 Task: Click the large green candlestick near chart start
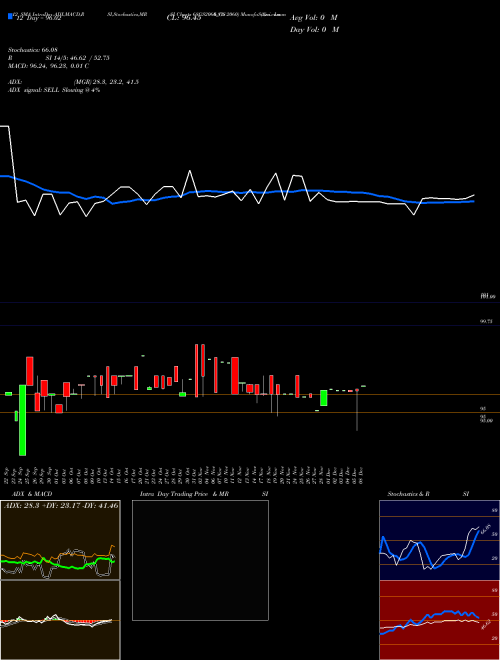(x=22, y=420)
